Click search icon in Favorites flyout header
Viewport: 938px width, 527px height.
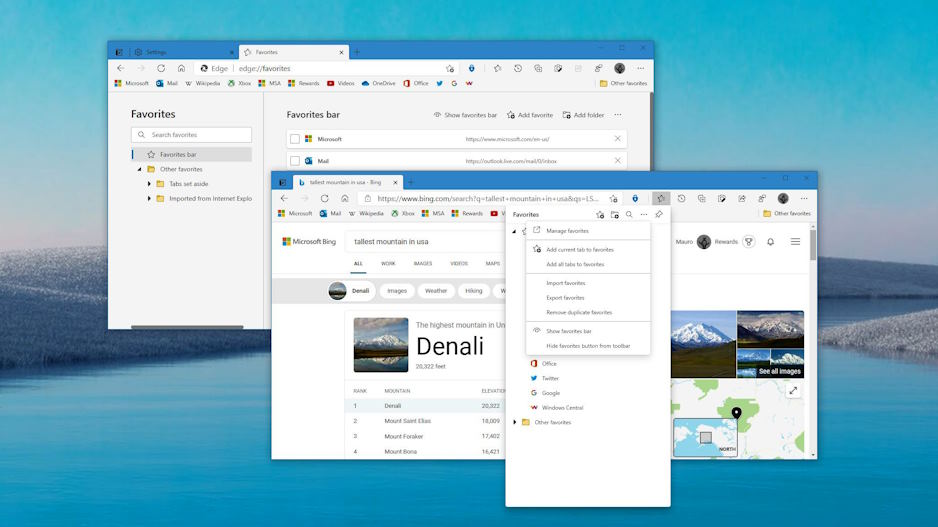[629, 214]
